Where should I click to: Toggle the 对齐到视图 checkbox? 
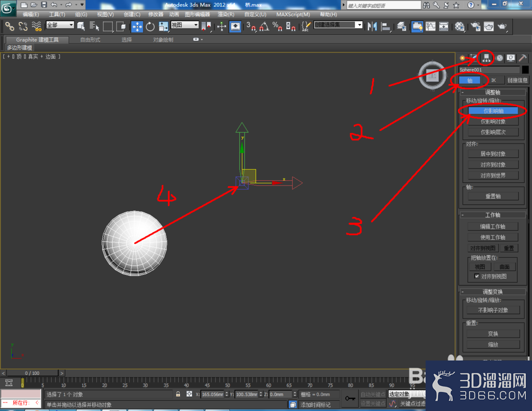point(477,276)
